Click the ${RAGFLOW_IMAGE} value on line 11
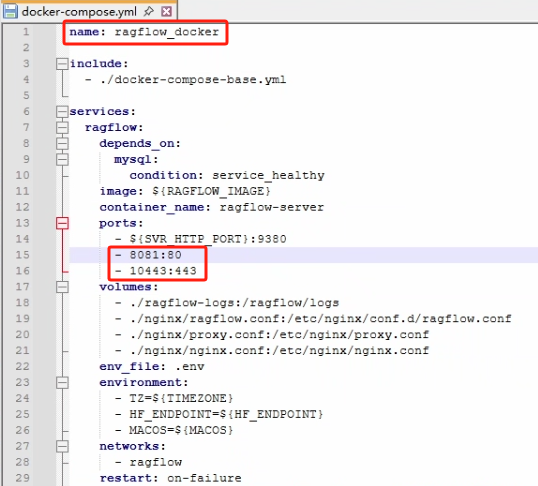Screen dimensions: 538x486 click(211, 191)
